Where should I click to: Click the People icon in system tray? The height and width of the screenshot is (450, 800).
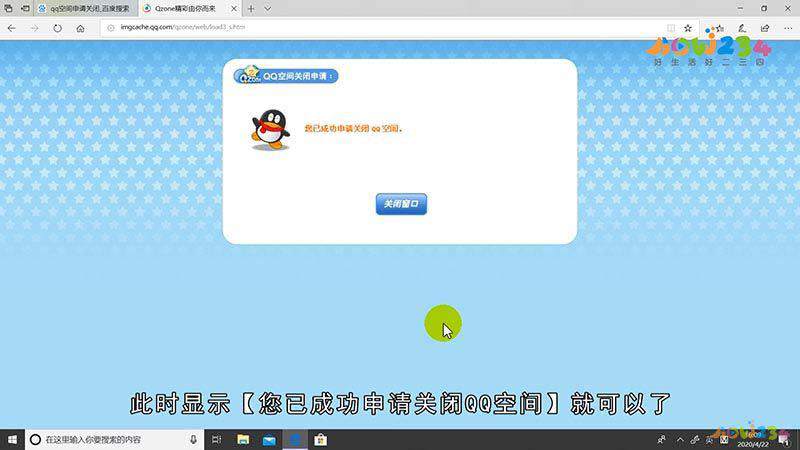click(661, 439)
